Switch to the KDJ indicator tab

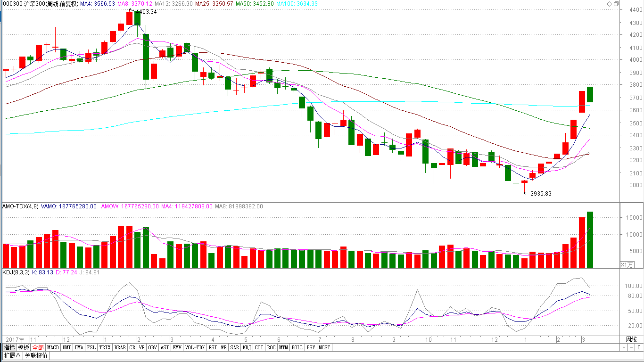click(247, 347)
